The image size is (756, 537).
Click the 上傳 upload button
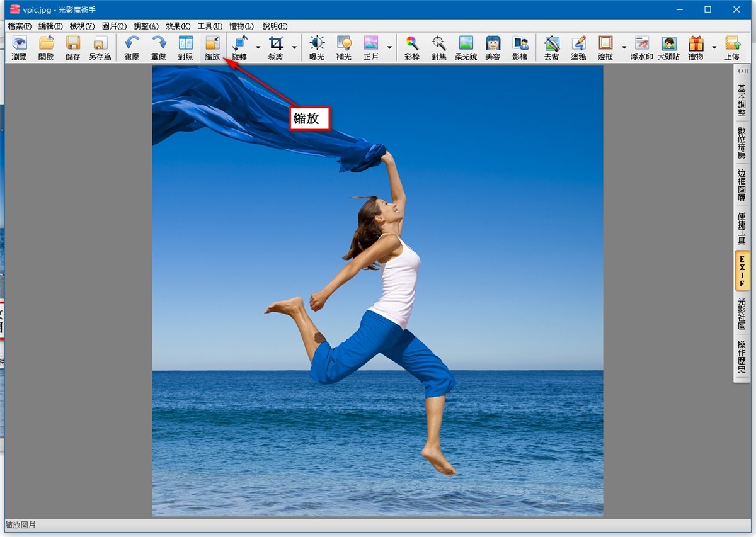click(x=732, y=48)
